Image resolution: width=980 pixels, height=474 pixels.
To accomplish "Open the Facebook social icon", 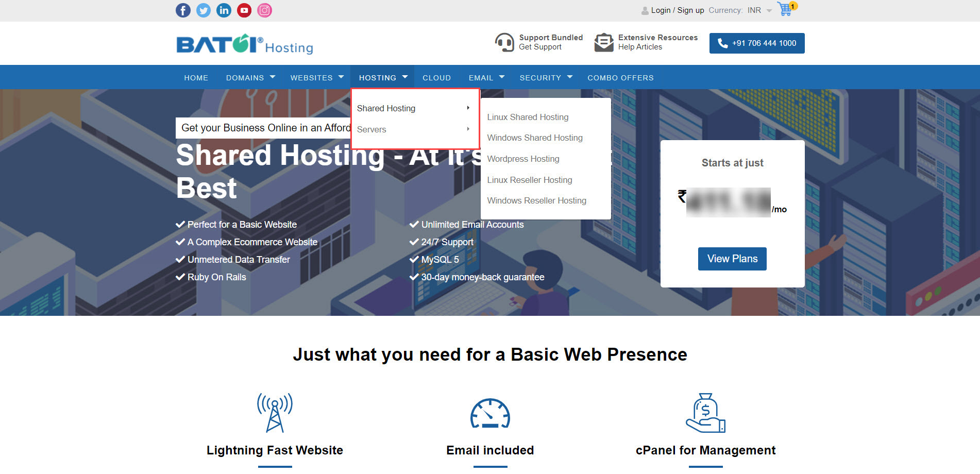I will pos(183,10).
